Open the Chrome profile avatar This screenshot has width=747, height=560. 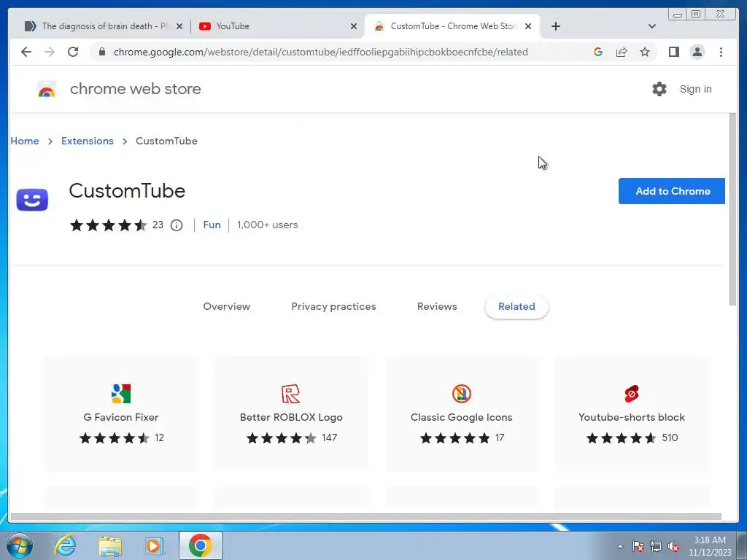click(x=697, y=52)
